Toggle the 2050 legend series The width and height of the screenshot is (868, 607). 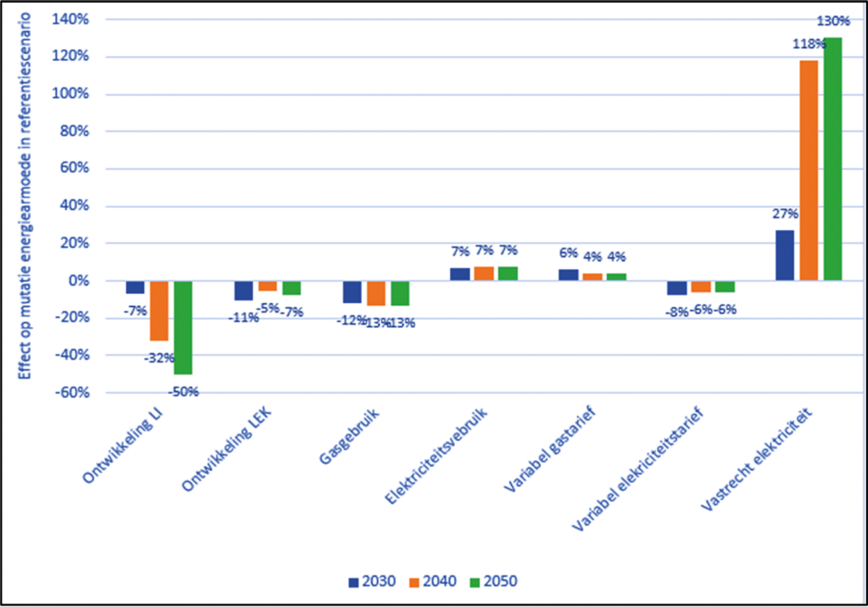pyautogui.click(x=502, y=583)
